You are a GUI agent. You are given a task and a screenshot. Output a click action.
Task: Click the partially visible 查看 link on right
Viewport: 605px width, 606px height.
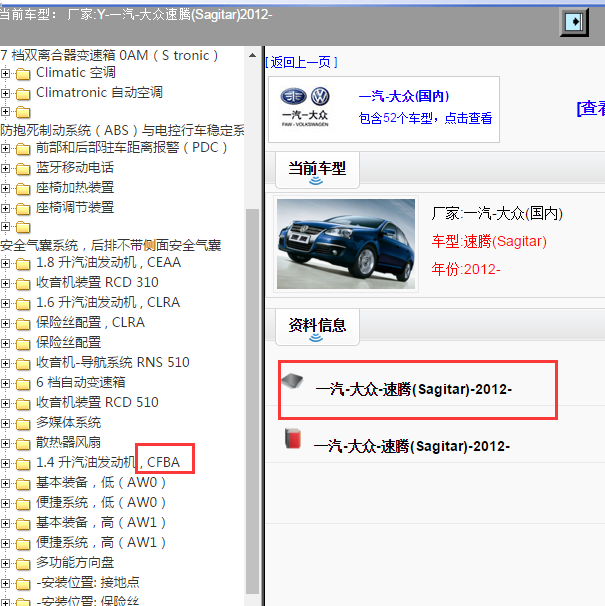[591, 108]
